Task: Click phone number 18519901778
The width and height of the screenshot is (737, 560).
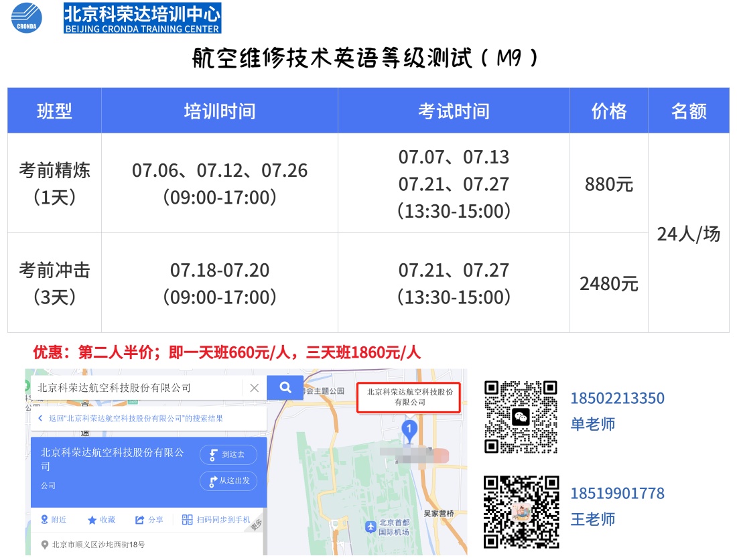Action: tap(617, 493)
